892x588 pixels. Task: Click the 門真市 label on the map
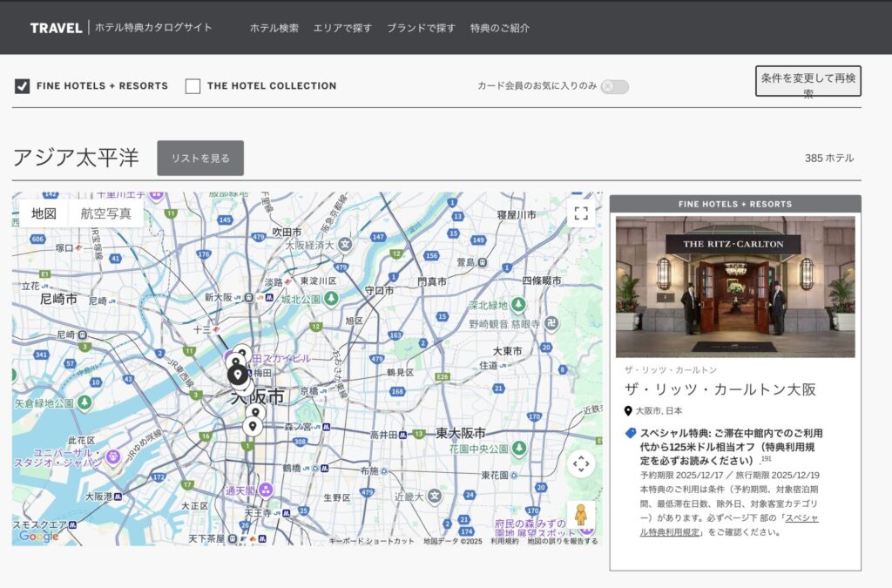pyautogui.click(x=432, y=281)
